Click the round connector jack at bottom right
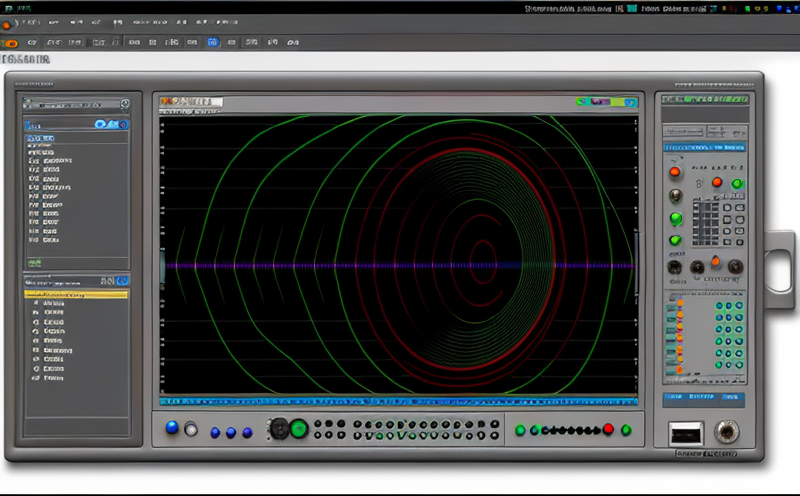 click(x=728, y=432)
